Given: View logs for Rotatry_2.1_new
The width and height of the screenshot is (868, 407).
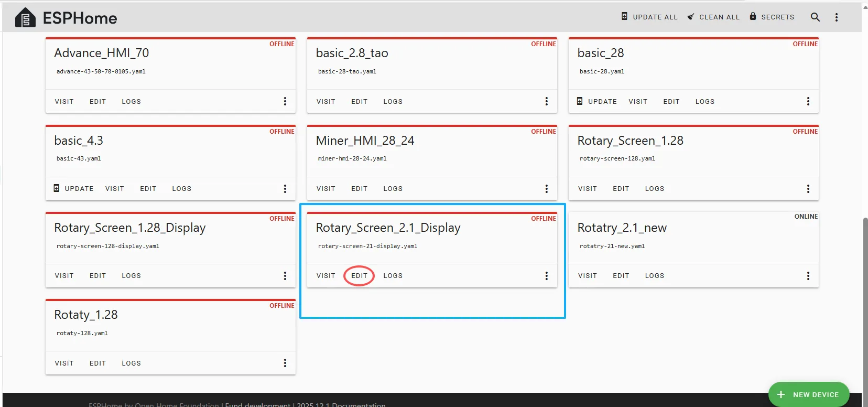Looking at the screenshot, I should click(x=654, y=276).
